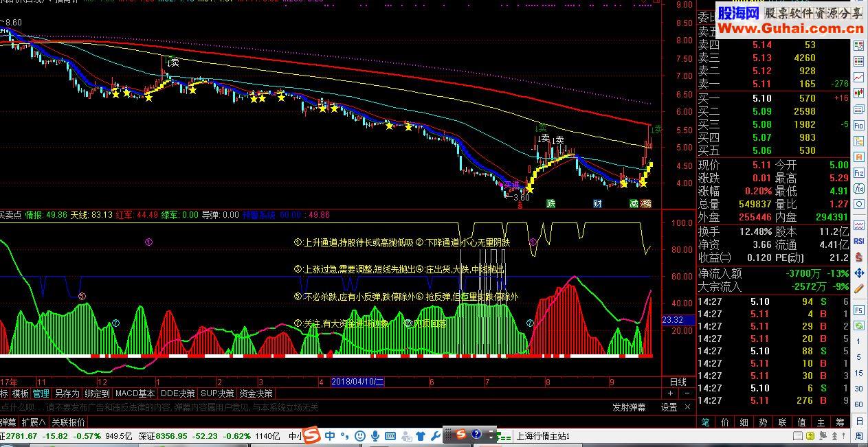Open the F10 company info icon
This screenshot has width=868, height=447.
tap(858, 126)
